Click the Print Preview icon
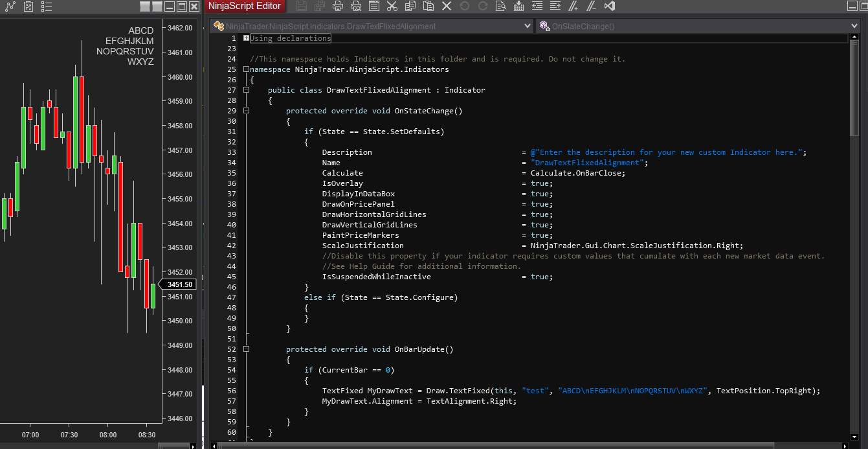The width and height of the screenshot is (868, 449). (355, 6)
